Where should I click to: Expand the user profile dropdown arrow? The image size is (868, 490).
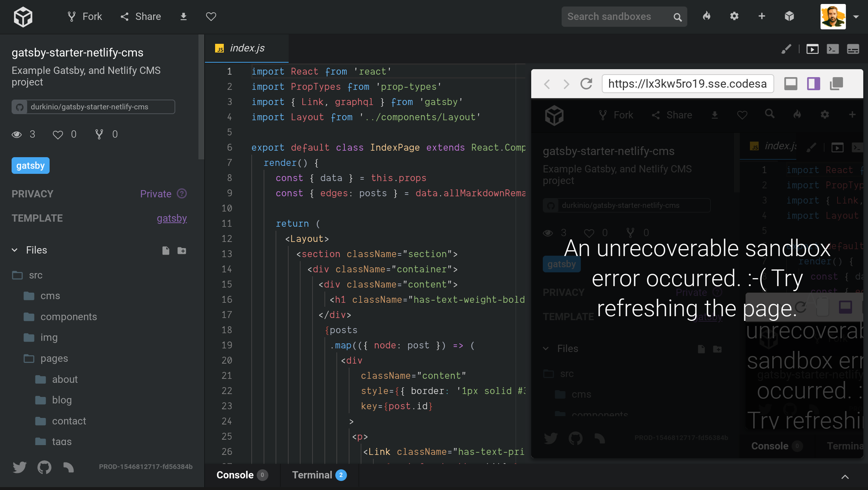point(857,16)
